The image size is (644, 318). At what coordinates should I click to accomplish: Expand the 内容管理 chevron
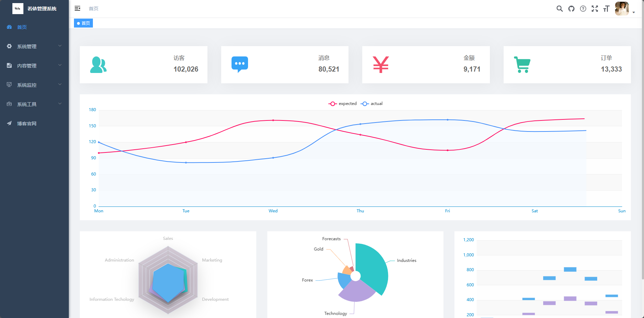60,65
